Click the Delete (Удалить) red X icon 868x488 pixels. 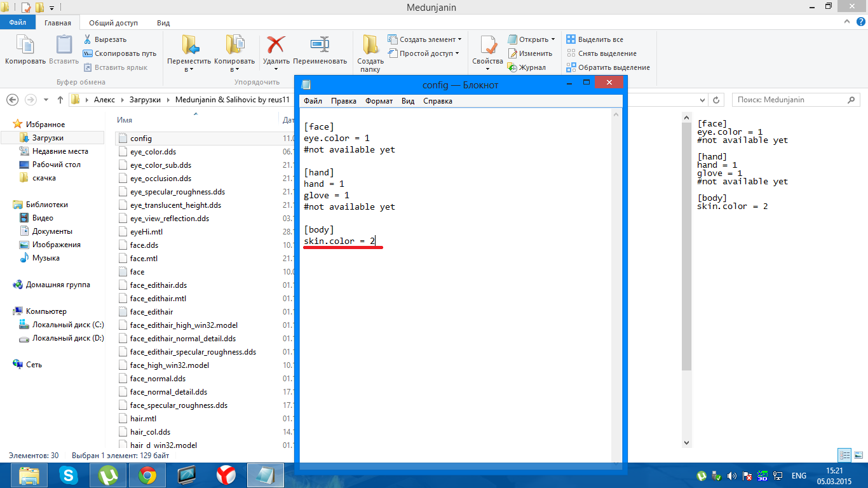pos(276,44)
